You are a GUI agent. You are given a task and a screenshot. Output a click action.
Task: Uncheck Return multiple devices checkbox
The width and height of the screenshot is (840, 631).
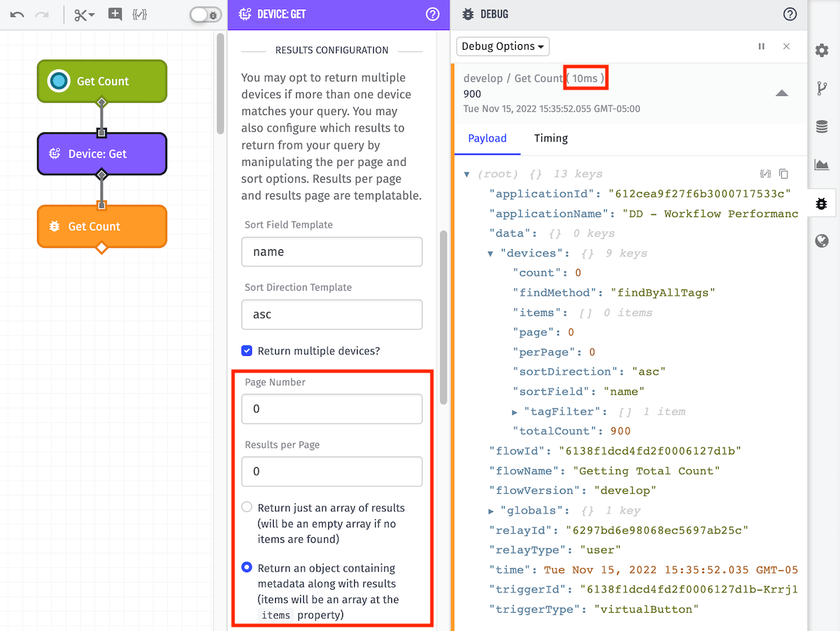pyautogui.click(x=246, y=351)
